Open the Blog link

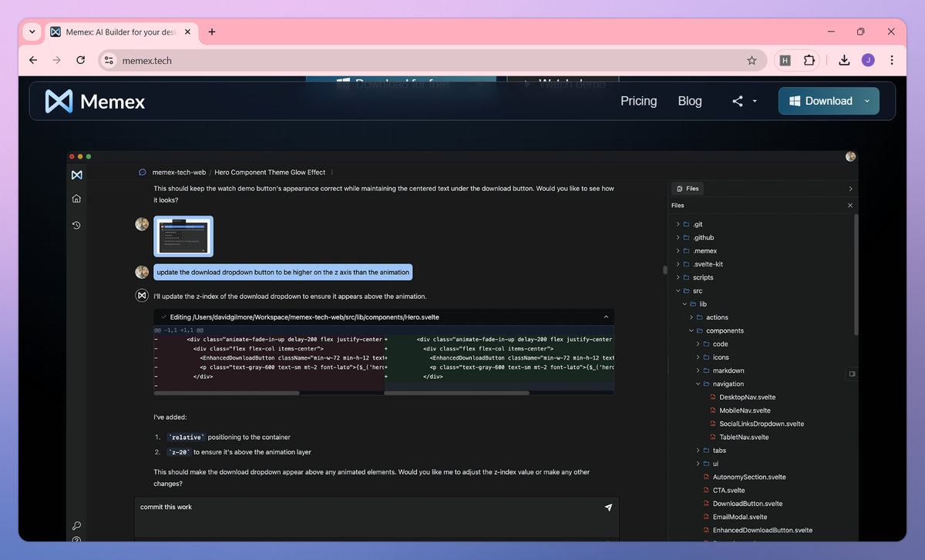[x=690, y=101]
